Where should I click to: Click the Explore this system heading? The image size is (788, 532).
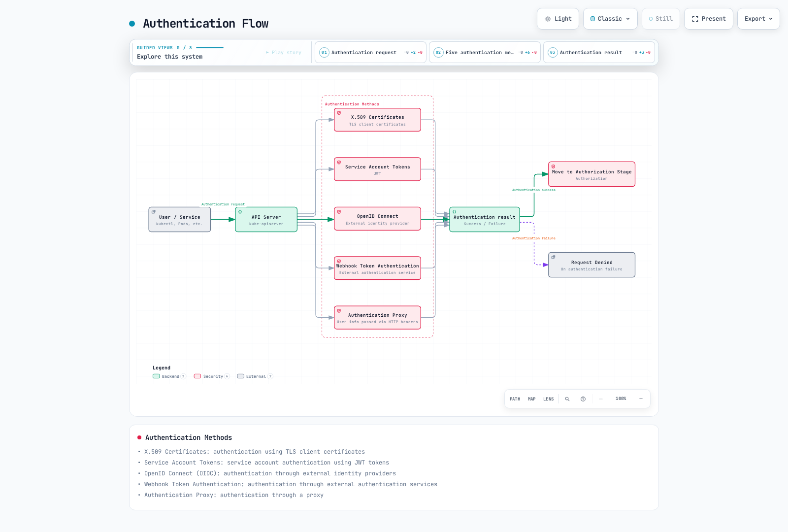coord(170,57)
